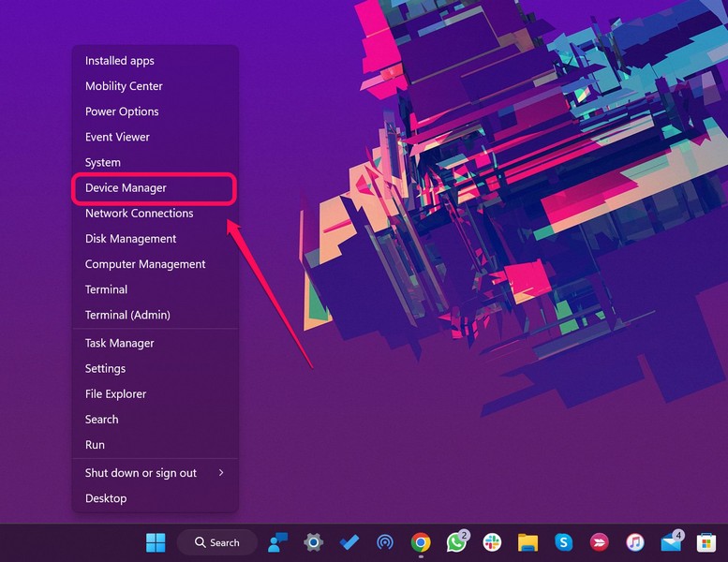728x562 pixels.
Task: Open Disk Management from the menu
Action: (131, 239)
